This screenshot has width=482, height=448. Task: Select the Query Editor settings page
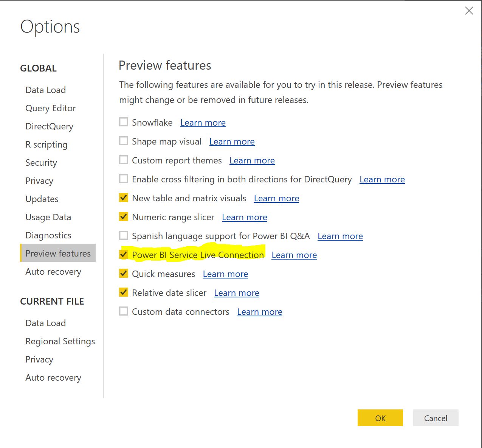click(50, 108)
